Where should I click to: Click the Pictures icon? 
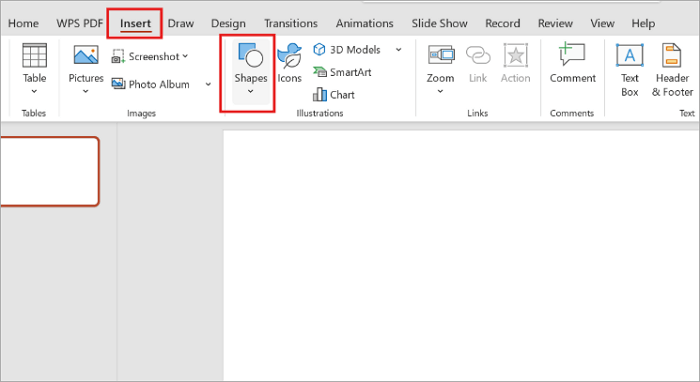(x=86, y=55)
